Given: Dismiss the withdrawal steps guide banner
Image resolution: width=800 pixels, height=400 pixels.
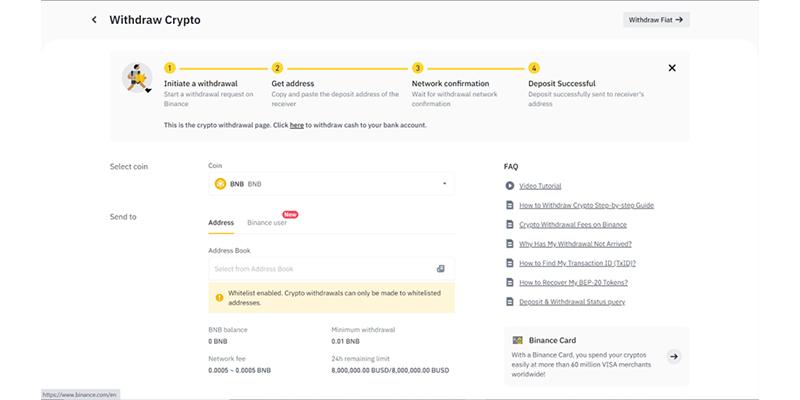Looking at the screenshot, I should [x=672, y=68].
